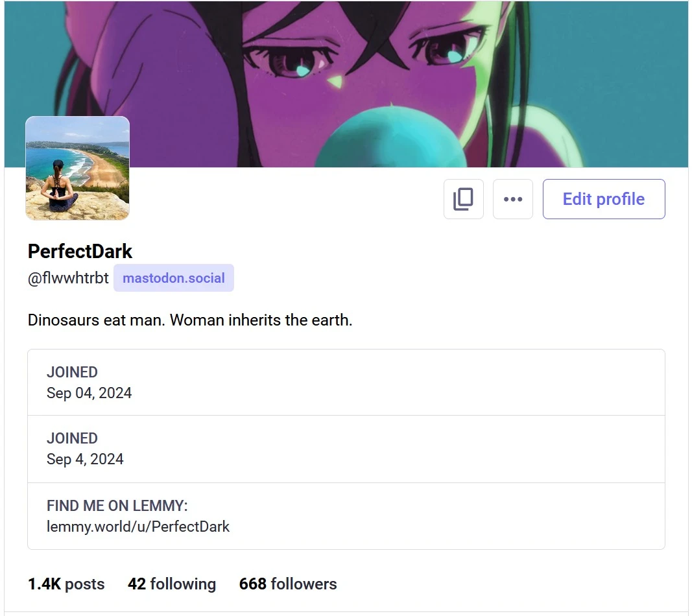Click the first JOINED field label
This screenshot has height=616, width=692.
coord(72,372)
